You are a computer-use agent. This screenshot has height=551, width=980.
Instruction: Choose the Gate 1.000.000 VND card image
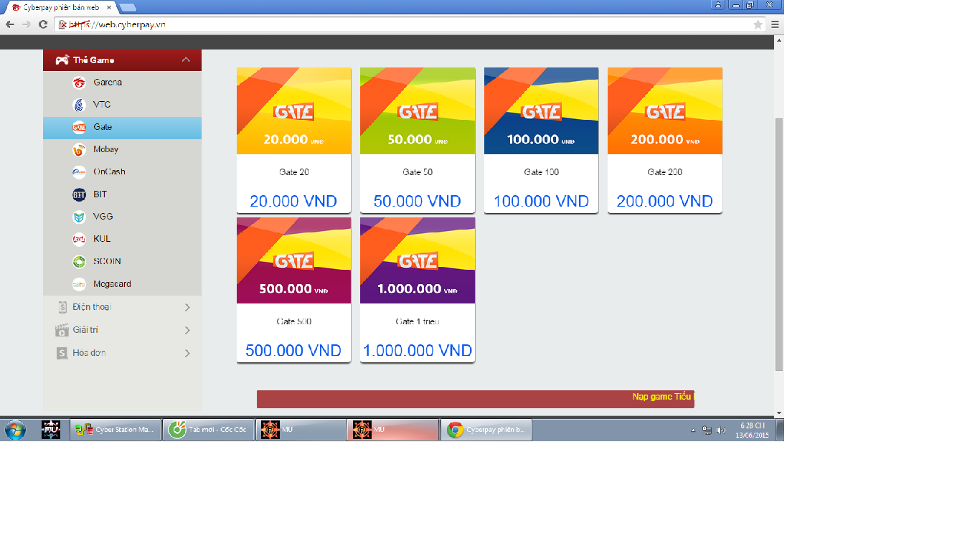(418, 260)
